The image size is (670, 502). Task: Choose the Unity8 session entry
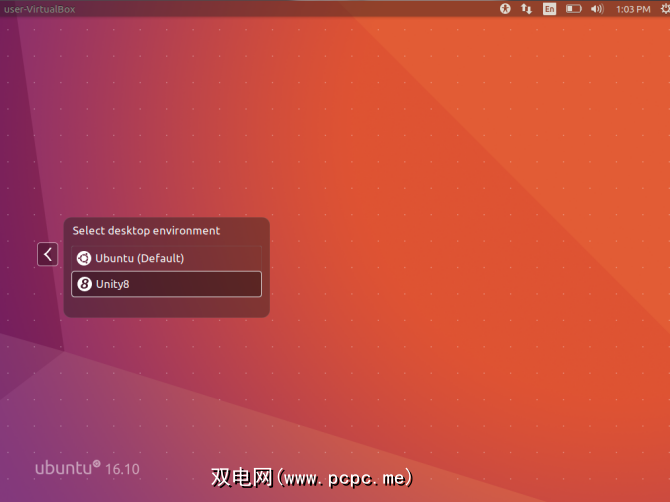pos(166,284)
